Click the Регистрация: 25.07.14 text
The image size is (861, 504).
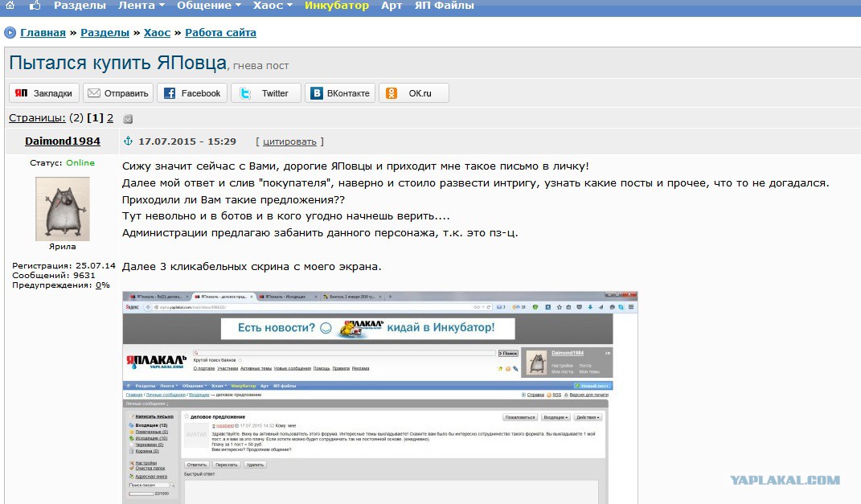coord(64,266)
